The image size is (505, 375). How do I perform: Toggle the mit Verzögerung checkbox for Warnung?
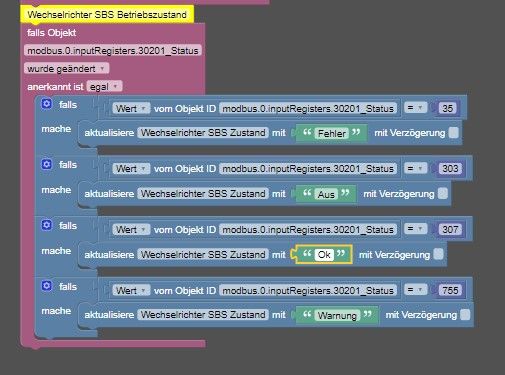[x=465, y=315]
